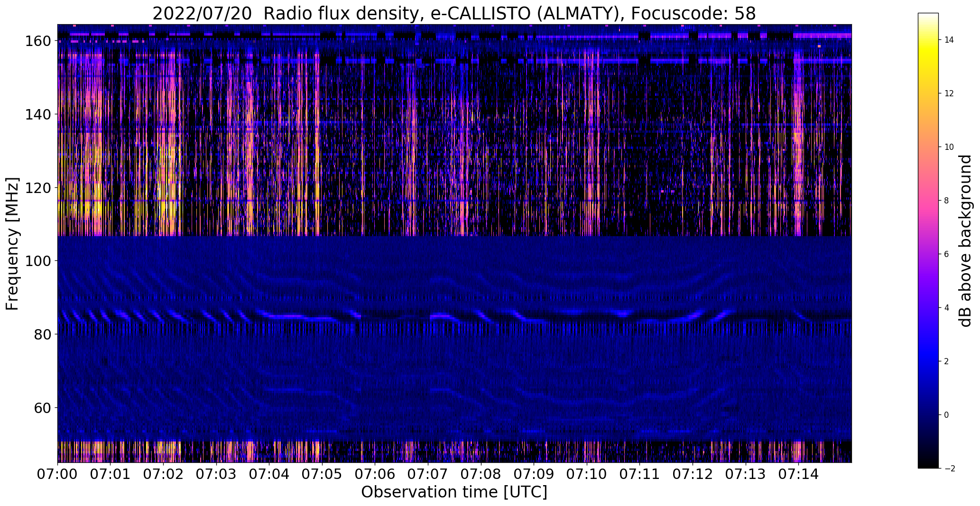This screenshot has height=506, width=980.
Task: Click the 60 MHz frequency tick label
Action: click(x=42, y=408)
